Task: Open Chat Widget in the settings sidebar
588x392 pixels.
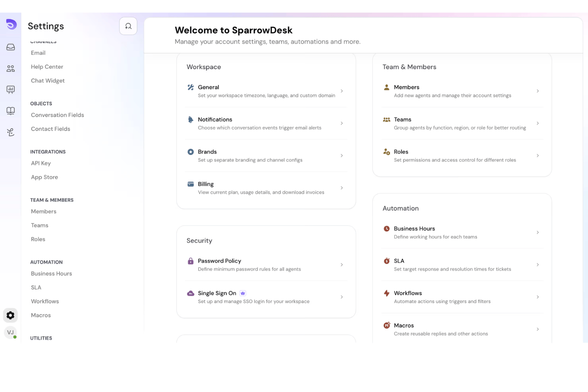Action: pos(48,81)
